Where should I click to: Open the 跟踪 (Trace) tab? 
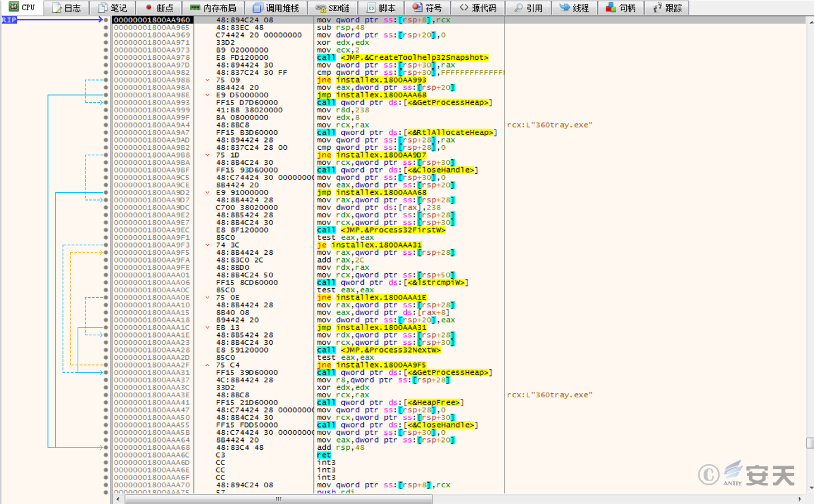[667, 8]
